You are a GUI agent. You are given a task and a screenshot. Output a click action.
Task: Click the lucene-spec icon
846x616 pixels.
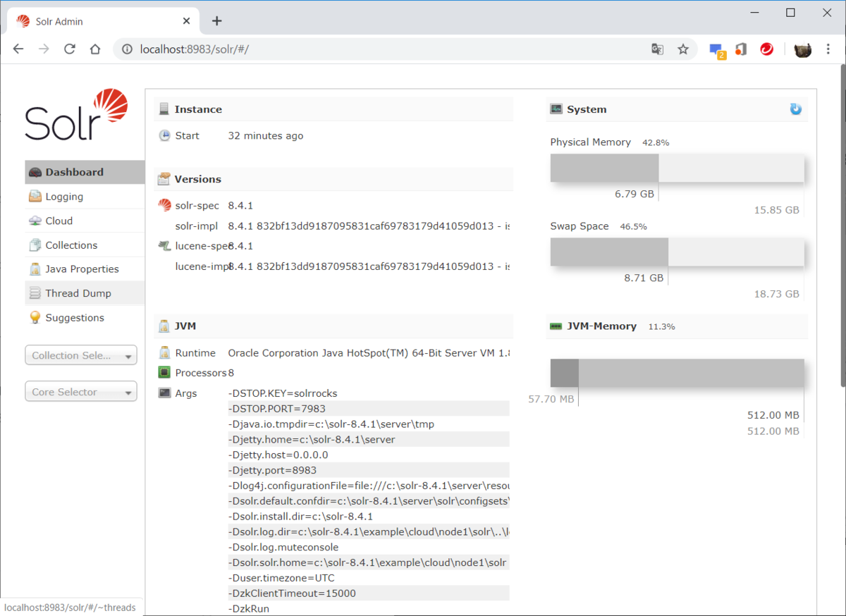164,246
